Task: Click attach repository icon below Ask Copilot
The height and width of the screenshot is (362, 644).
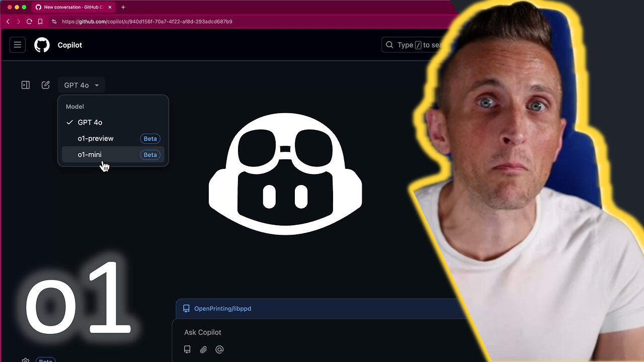Action: [x=187, y=349]
